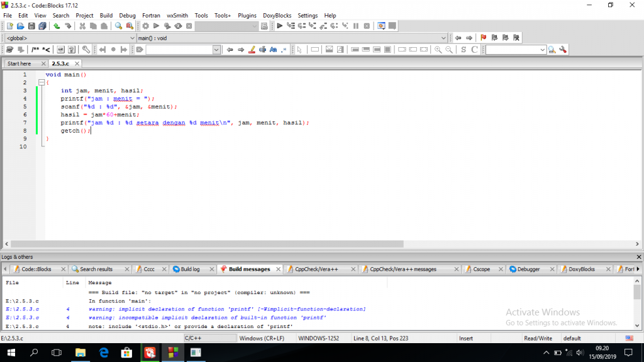Open the Windows Start menu

(11, 353)
